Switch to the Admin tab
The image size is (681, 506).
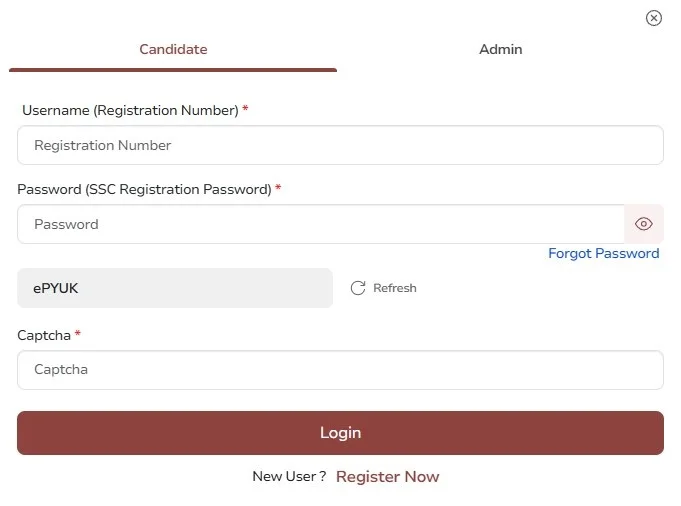click(x=500, y=49)
